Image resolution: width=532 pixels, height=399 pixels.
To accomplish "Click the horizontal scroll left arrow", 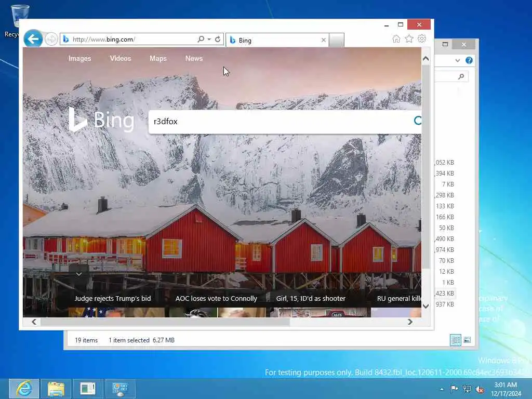I will [x=34, y=322].
